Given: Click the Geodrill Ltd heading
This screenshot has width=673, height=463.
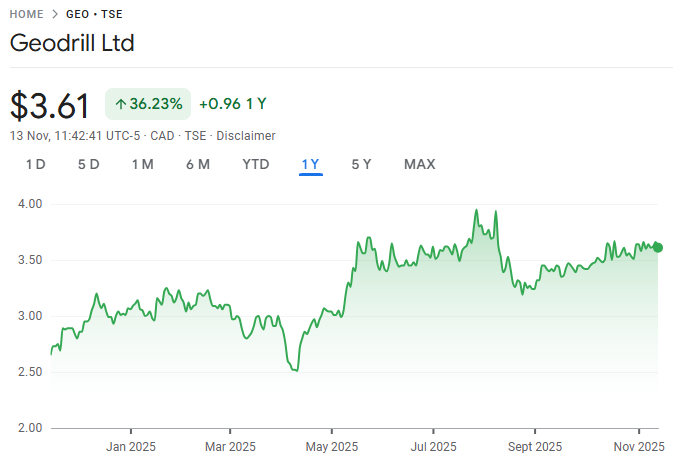Looking at the screenshot, I should (72, 43).
